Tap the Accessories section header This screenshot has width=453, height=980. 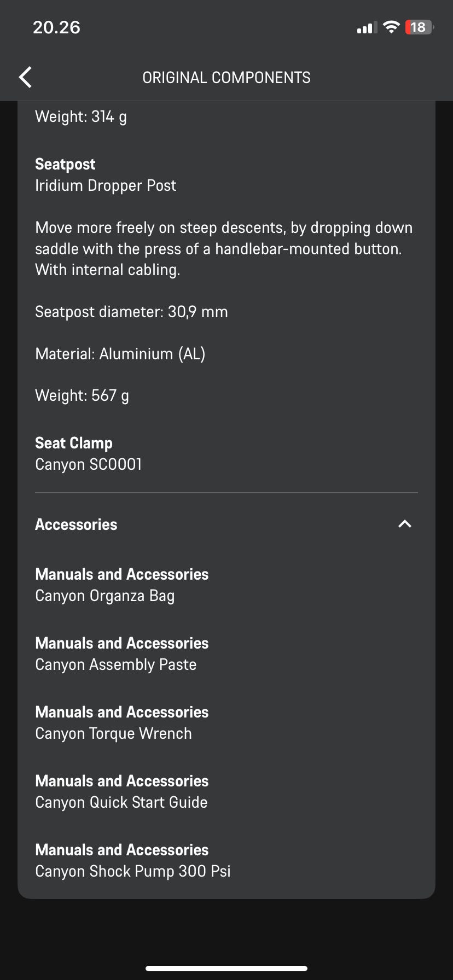tap(76, 524)
